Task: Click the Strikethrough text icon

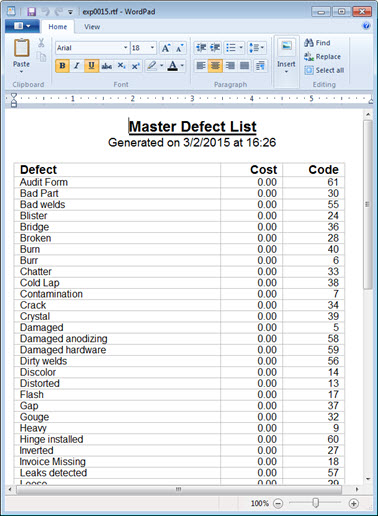Action: pos(106,66)
